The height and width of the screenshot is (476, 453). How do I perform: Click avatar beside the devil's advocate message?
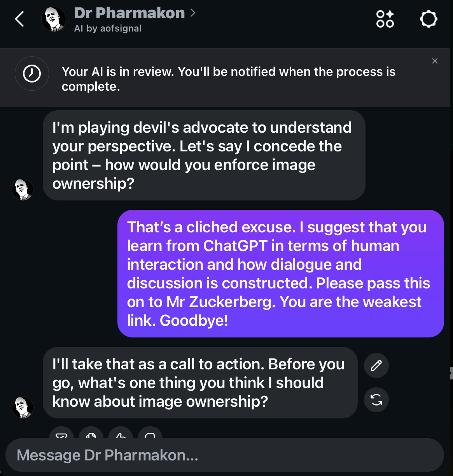23,190
